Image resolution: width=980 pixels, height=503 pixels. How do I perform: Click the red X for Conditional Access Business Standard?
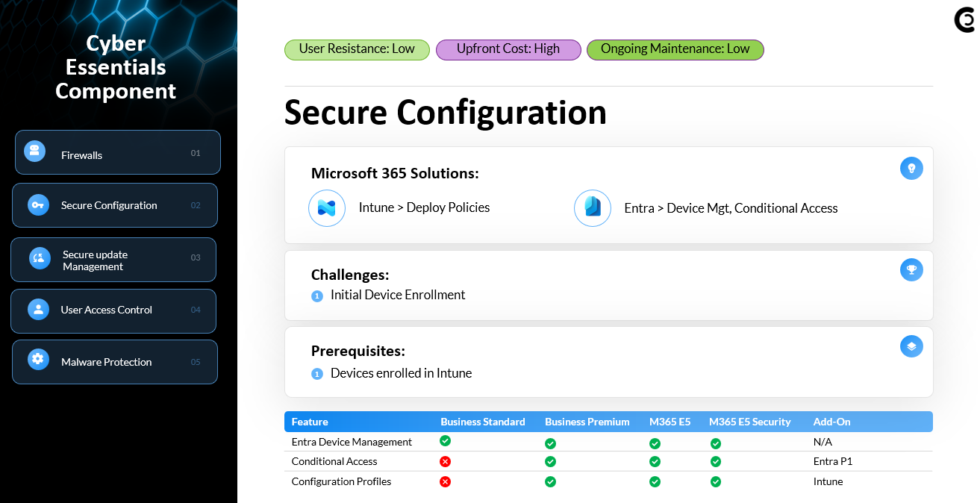tap(446, 462)
